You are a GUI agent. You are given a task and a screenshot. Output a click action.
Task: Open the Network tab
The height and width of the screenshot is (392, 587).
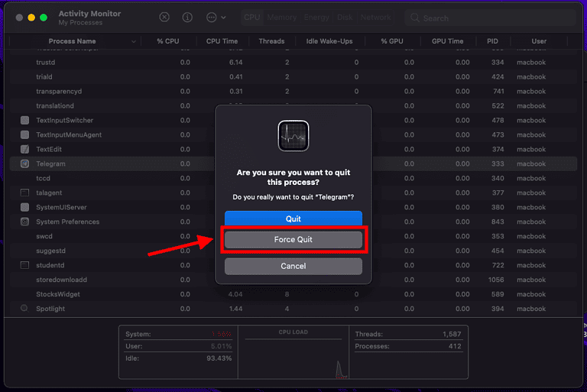(375, 17)
